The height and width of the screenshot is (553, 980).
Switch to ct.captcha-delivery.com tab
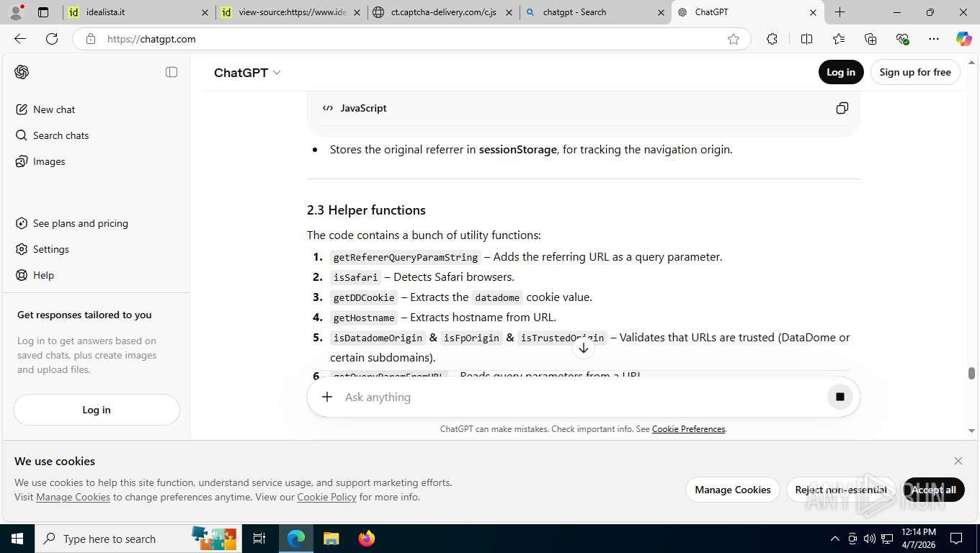tap(443, 12)
